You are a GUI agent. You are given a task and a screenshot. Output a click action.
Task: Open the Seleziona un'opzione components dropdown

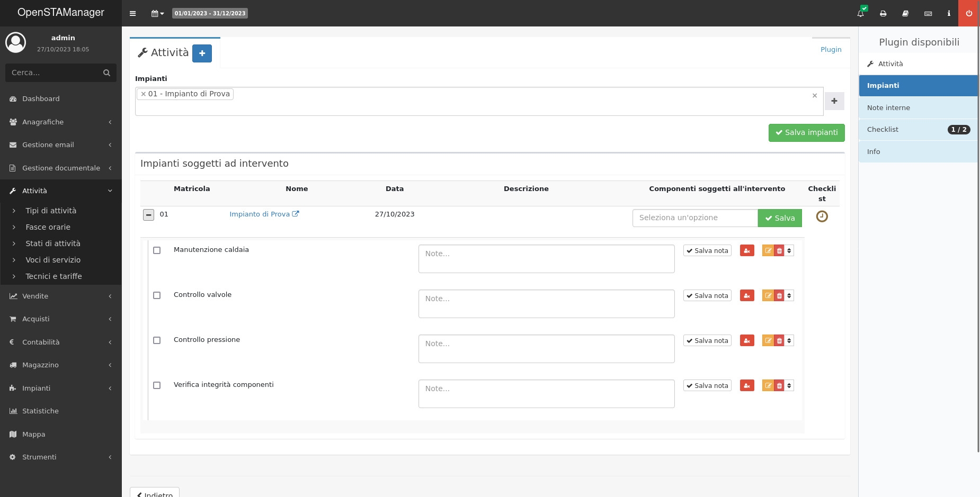click(x=694, y=218)
